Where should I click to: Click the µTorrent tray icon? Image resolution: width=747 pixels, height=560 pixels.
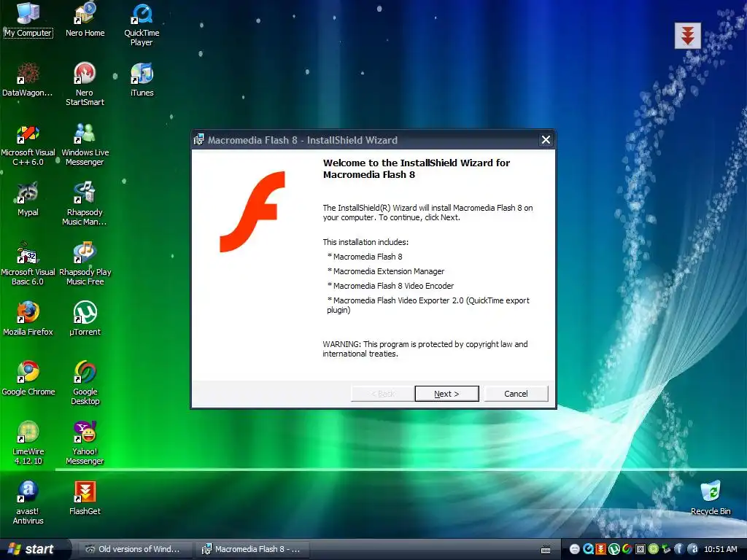614,549
